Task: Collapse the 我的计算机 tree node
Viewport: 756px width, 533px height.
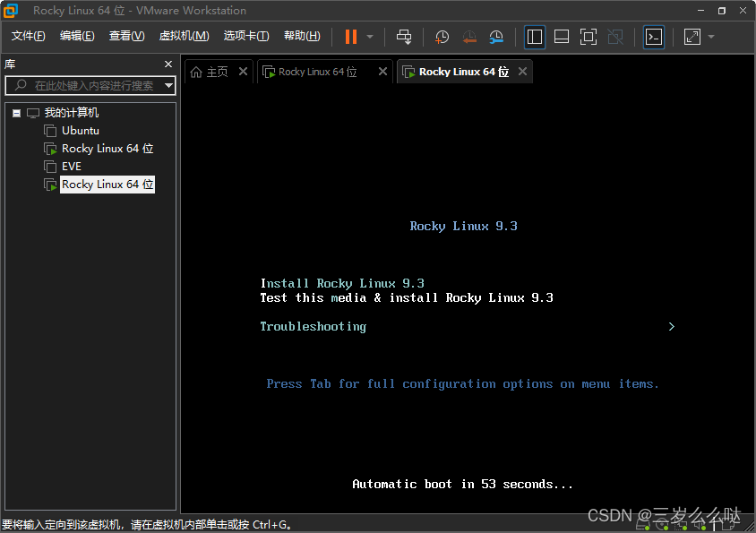Action: tap(16, 114)
